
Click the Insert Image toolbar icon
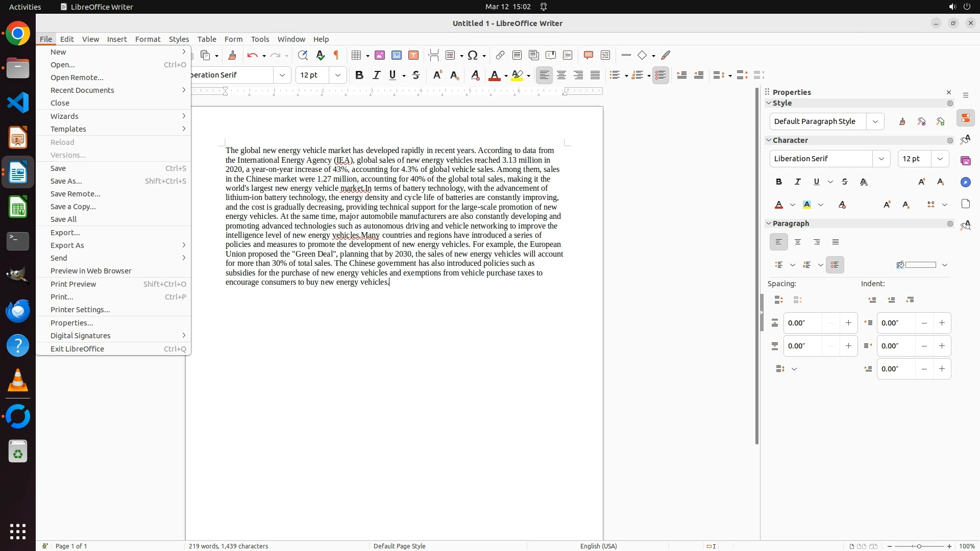pos(380,55)
